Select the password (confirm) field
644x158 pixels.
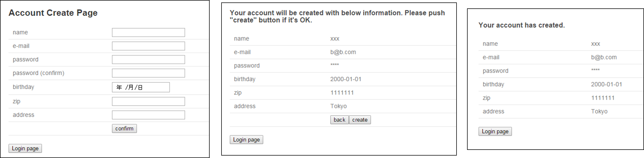coord(148,73)
